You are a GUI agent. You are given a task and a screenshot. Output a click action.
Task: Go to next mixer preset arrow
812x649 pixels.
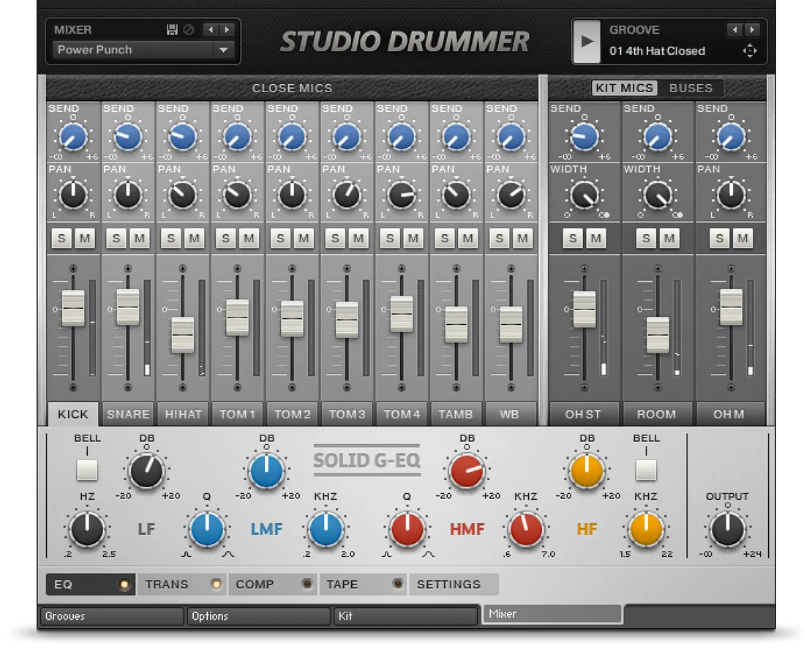click(x=227, y=30)
